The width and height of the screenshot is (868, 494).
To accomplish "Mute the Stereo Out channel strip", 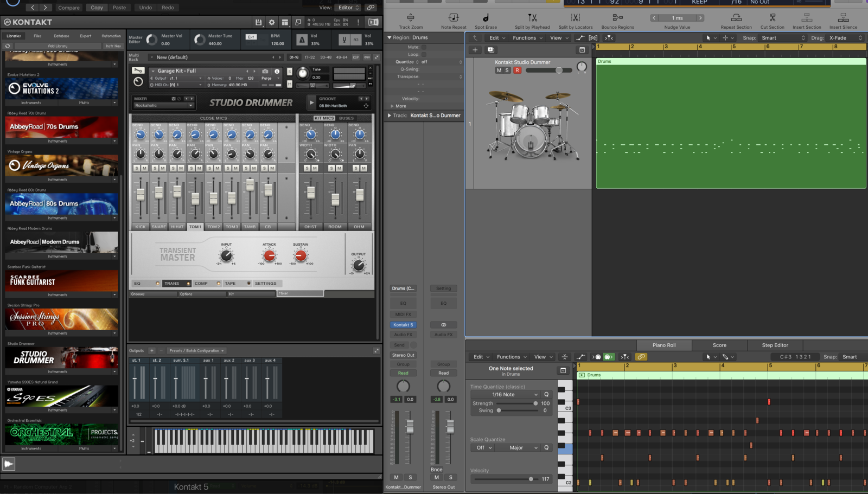I will (x=436, y=477).
